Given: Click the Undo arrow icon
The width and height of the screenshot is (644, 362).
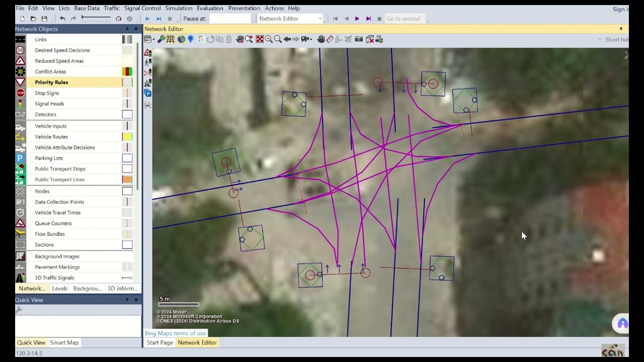Looking at the screenshot, I should (62, 19).
